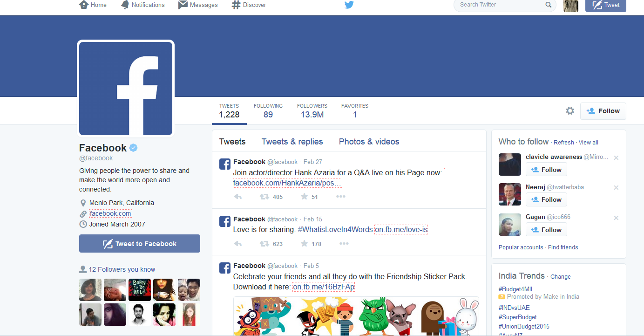
Task: Click the Feb 5 tweet timestamp
Action: [312, 266]
